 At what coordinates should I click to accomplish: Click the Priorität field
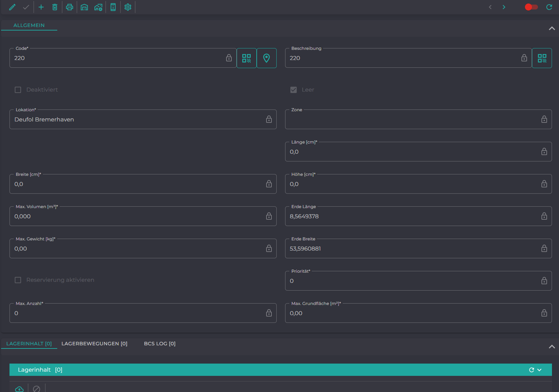(x=418, y=281)
